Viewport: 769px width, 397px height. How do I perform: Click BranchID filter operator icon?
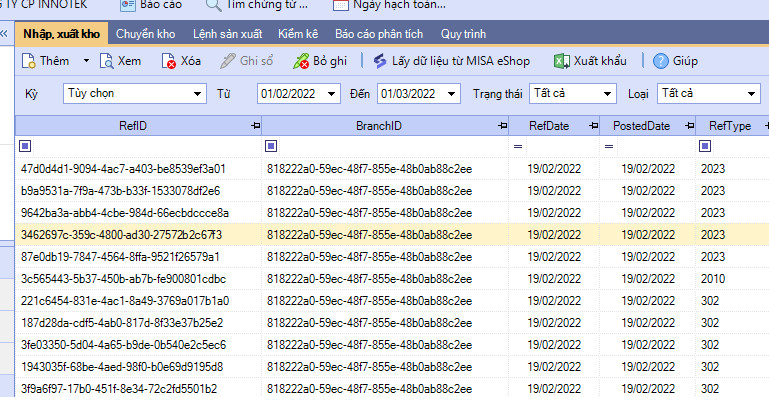[x=271, y=146]
